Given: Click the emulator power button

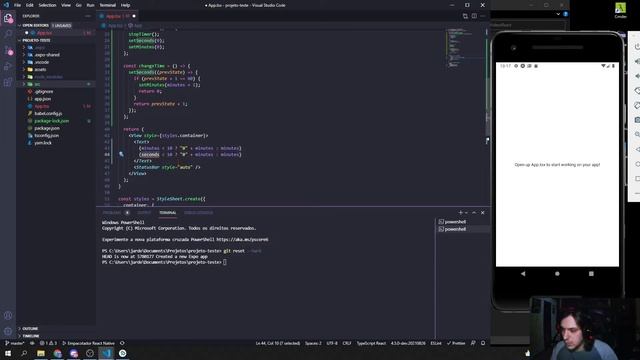Looking at the screenshot, I should pos(637,47).
